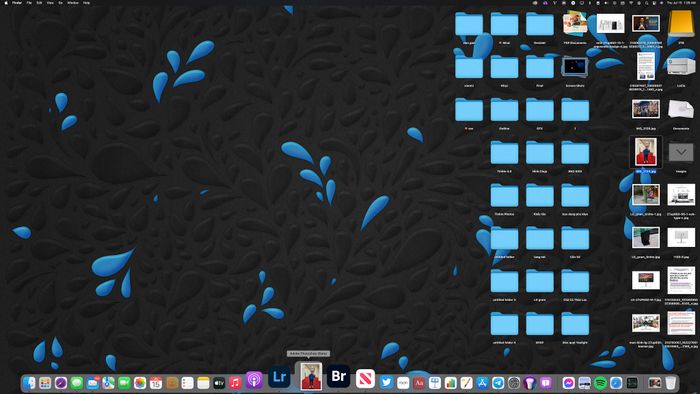Expand the PDF Documents stack
Image resolution: width=700 pixels, height=394 pixels.
tap(575, 24)
